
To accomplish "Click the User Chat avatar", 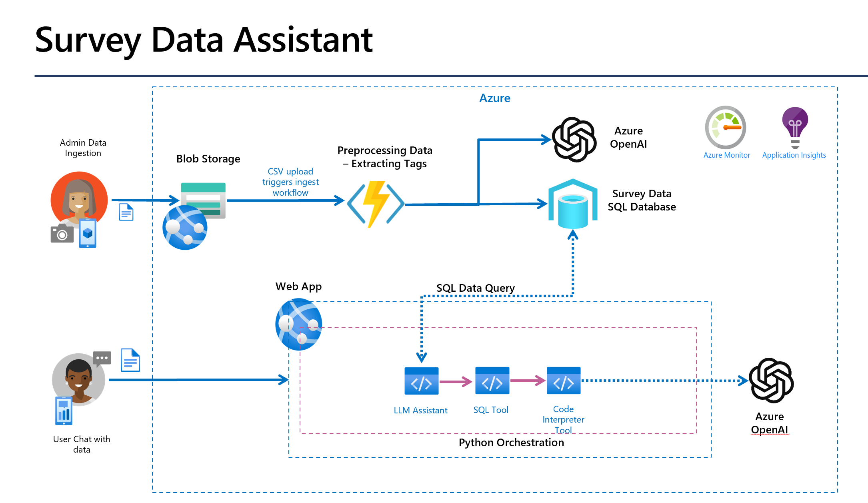I will coord(79,379).
